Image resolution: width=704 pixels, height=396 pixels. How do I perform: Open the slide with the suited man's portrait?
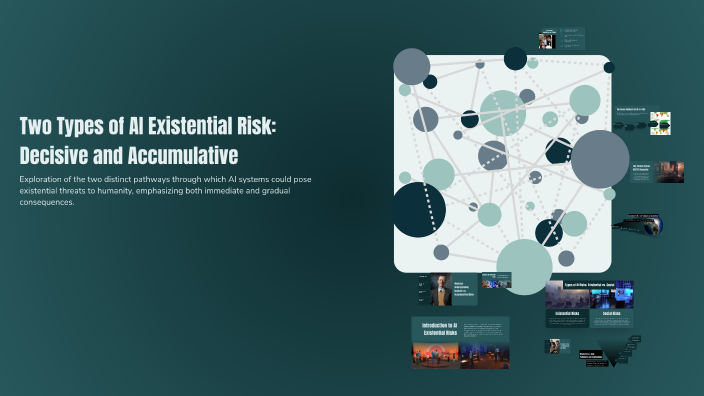point(447,289)
